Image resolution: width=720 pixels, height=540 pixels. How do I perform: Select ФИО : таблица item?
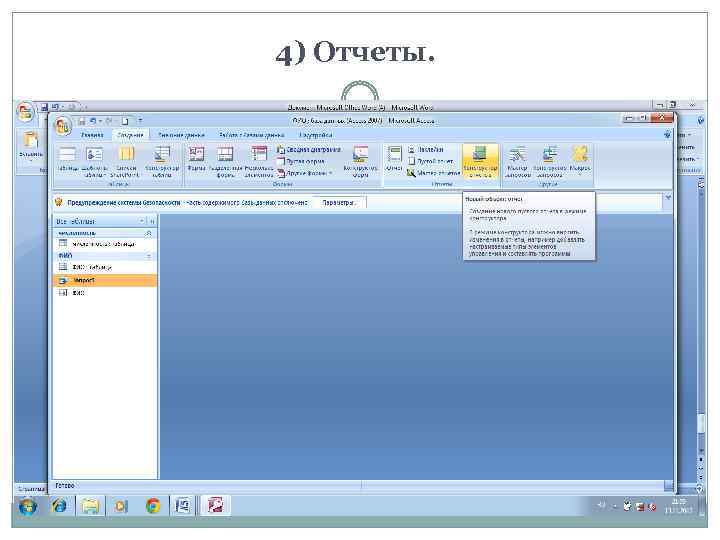pyautogui.click(x=105, y=267)
